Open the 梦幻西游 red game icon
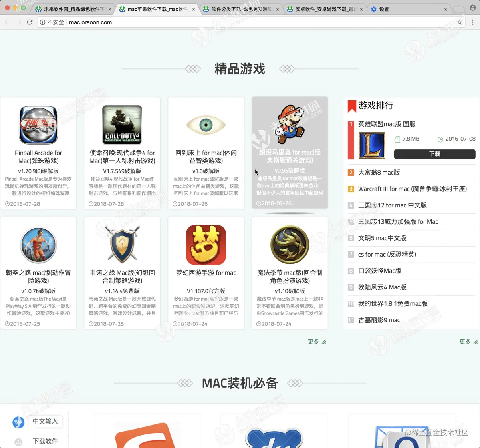This screenshot has height=448, width=480. click(206, 245)
